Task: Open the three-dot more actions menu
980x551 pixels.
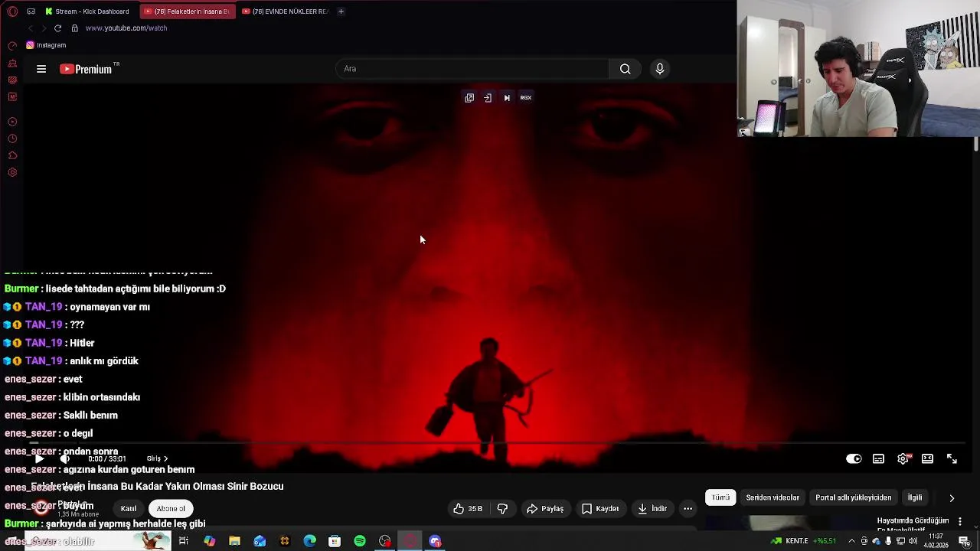Action: (x=688, y=509)
